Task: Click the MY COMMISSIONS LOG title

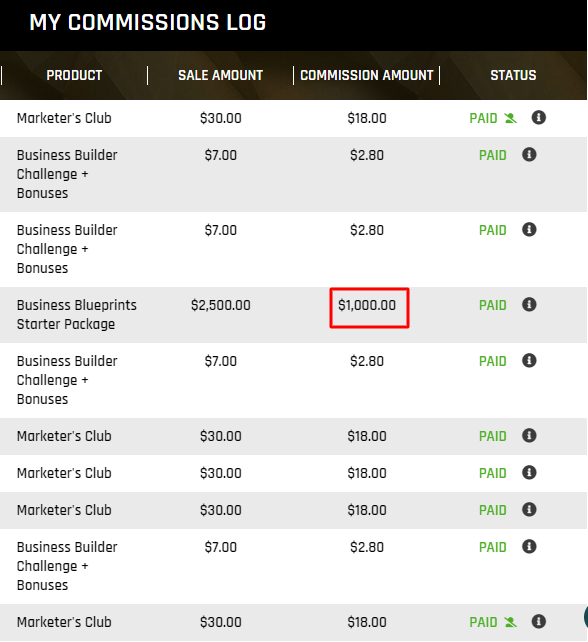Action: pos(148,22)
